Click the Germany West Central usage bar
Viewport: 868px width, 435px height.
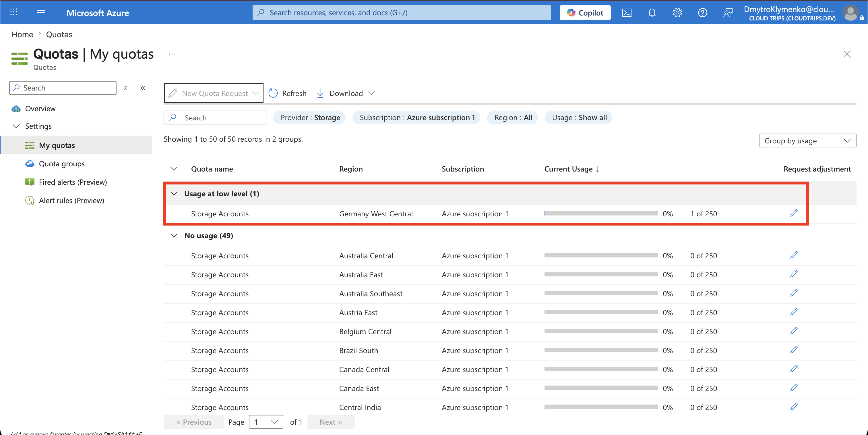coord(601,213)
